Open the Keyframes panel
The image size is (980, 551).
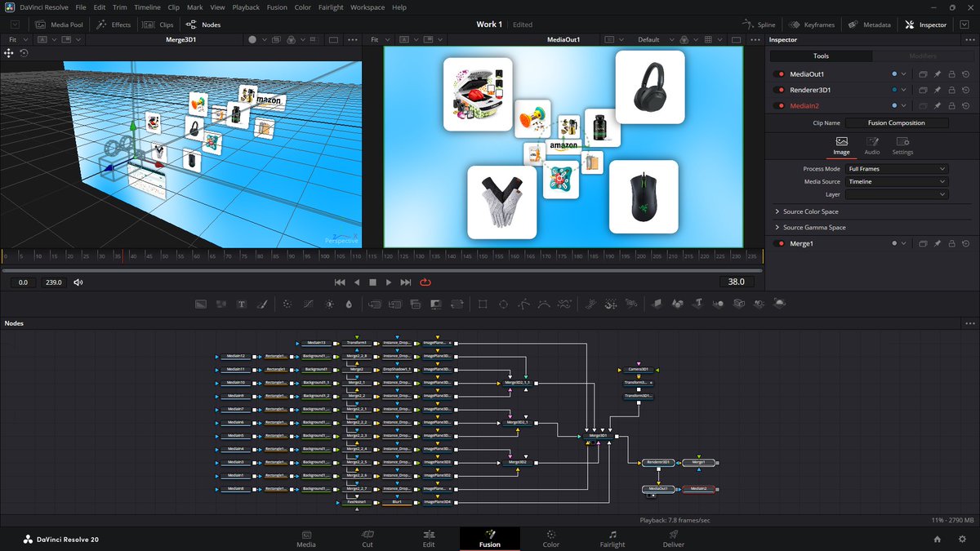click(813, 24)
